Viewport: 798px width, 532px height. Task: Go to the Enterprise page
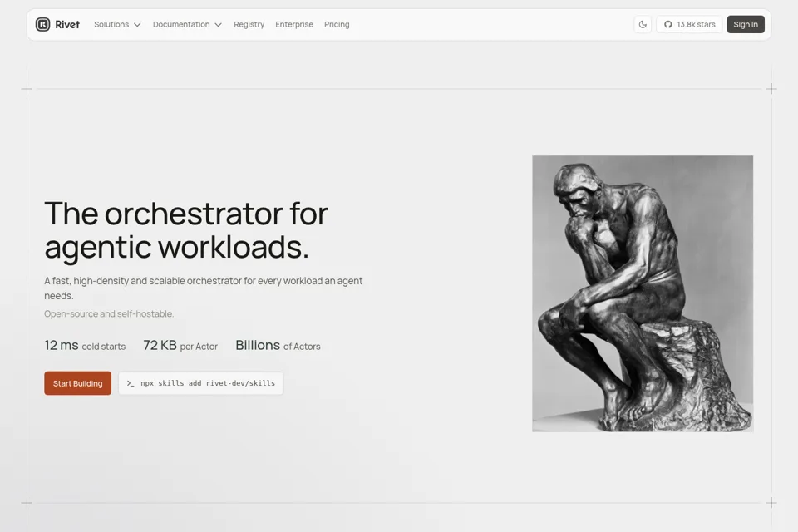(x=294, y=24)
